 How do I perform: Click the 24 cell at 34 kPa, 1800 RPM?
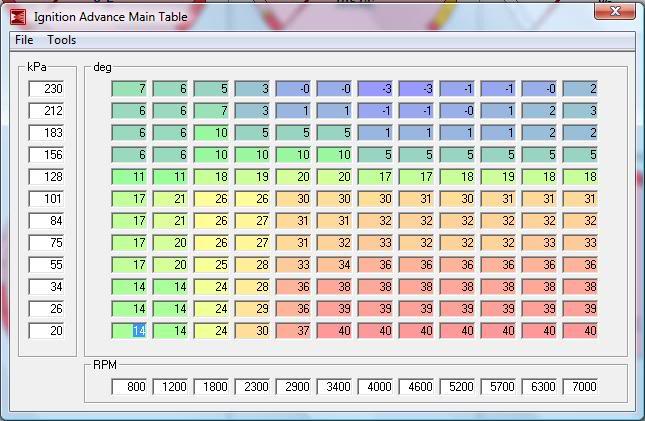click(x=211, y=286)
